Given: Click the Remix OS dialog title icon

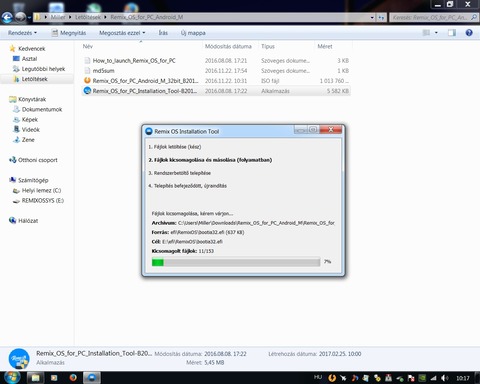Looking at the screenshot, I should [149, 131].
